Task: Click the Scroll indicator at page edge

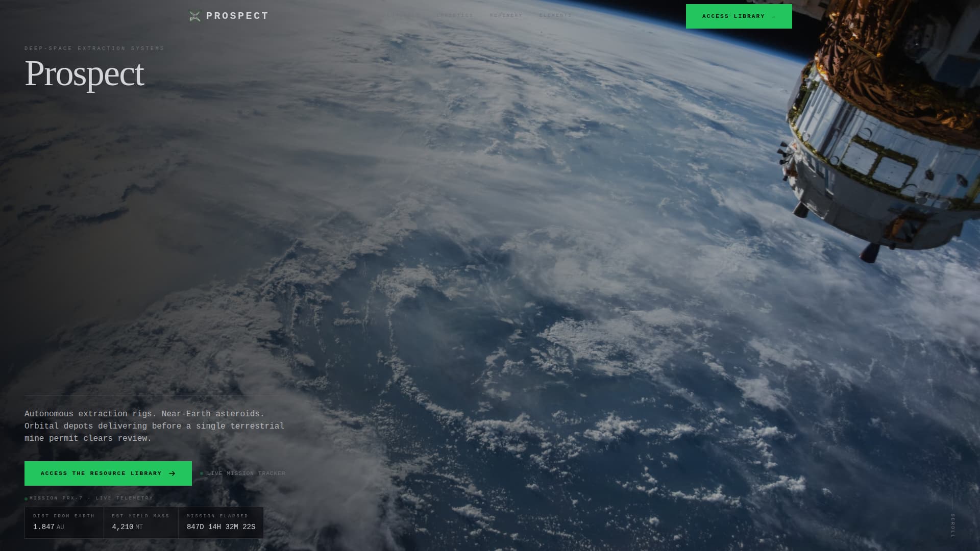Action: tap(952, 525)
